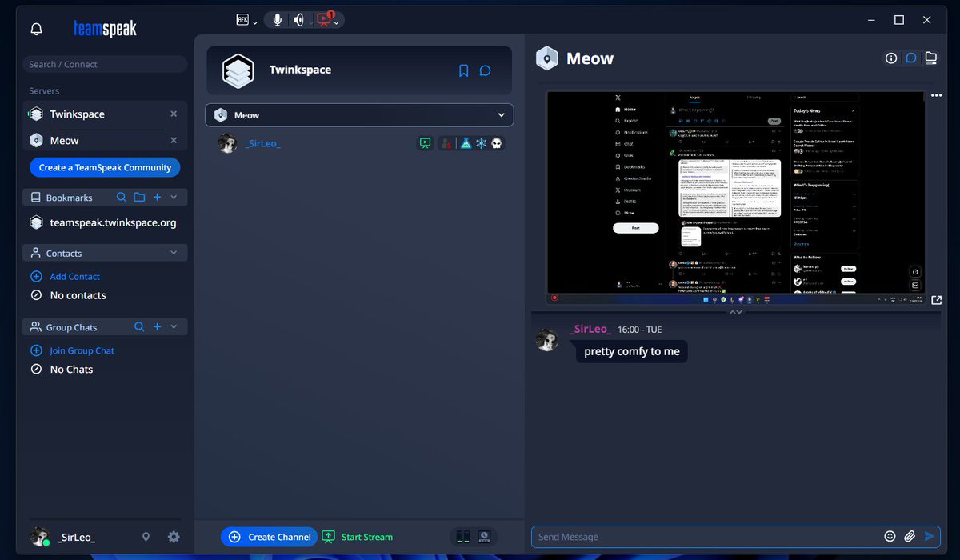Collapse the stream preview panel chevrons
Image resolution: width=960 pixels, height=560 pixels.
point(736,312)
